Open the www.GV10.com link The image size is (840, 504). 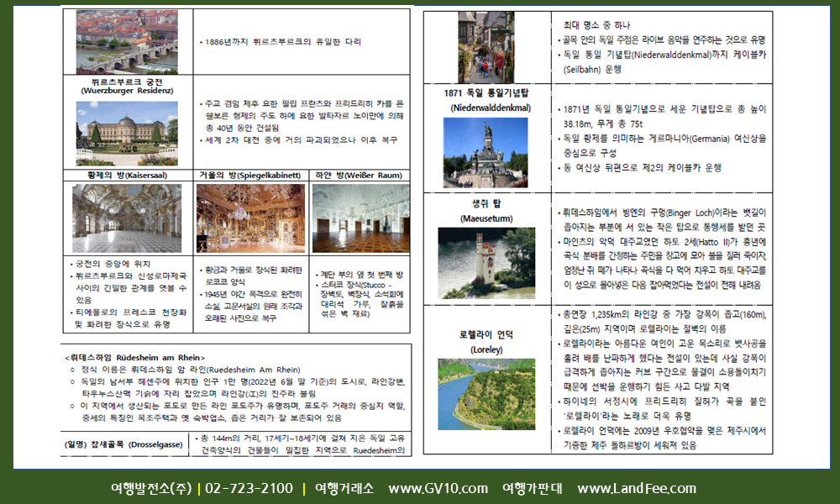click(438, 489)
